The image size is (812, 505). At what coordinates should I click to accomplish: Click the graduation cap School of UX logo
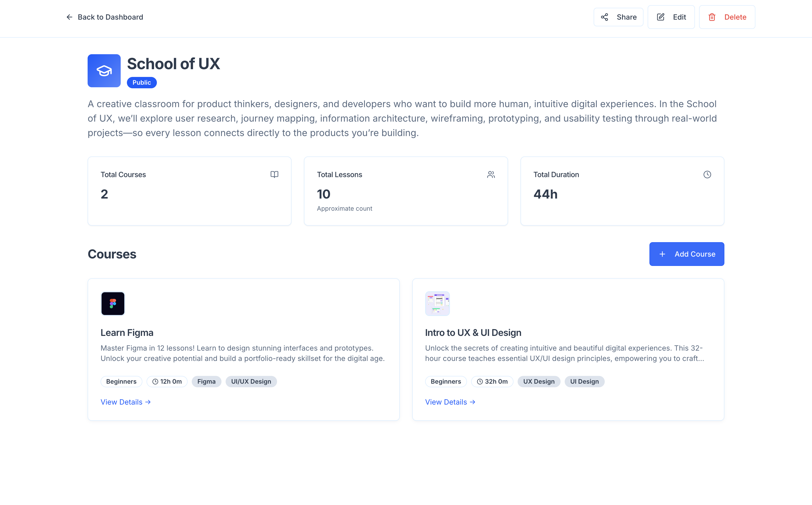(104, 71)
